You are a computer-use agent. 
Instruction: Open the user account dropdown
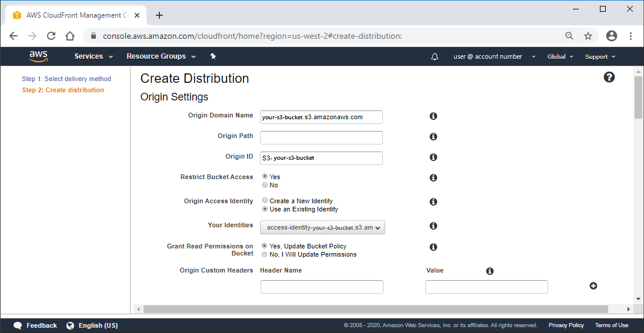point(495,56)
